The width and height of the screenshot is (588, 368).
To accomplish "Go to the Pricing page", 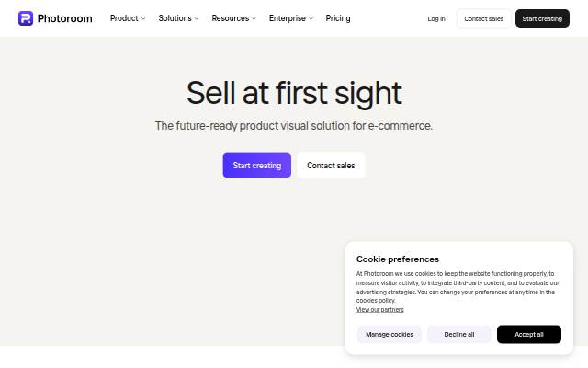I will click(x=338, y=18).
